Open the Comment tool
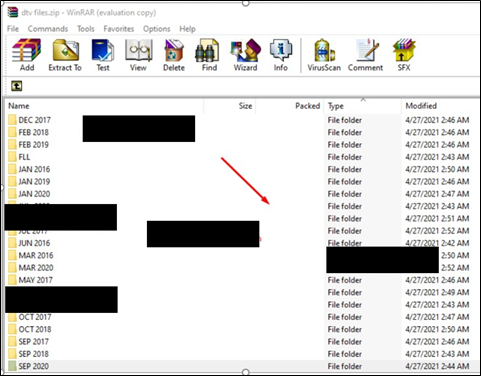 pos(365,55)
